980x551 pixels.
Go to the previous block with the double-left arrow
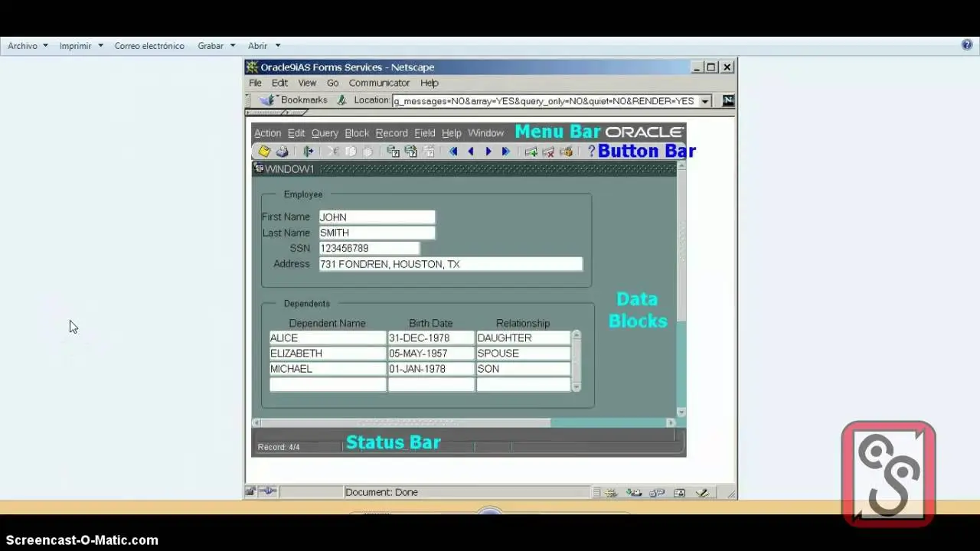click(453, 152)
